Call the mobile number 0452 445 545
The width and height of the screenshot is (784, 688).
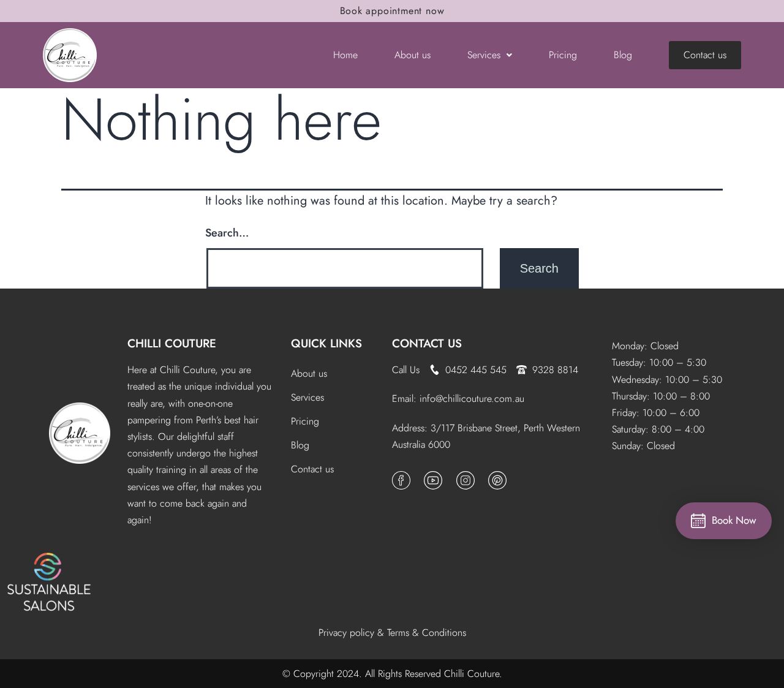click(476, 369)
